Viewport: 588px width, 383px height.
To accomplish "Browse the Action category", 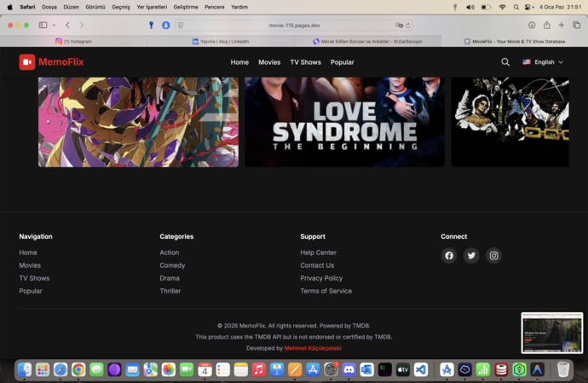I will point(169,252).
